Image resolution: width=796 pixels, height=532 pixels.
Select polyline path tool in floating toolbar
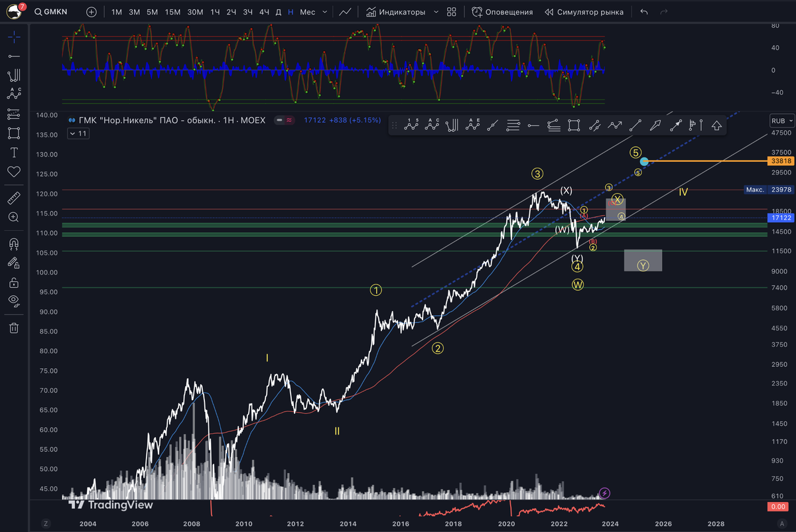(615, 124)
